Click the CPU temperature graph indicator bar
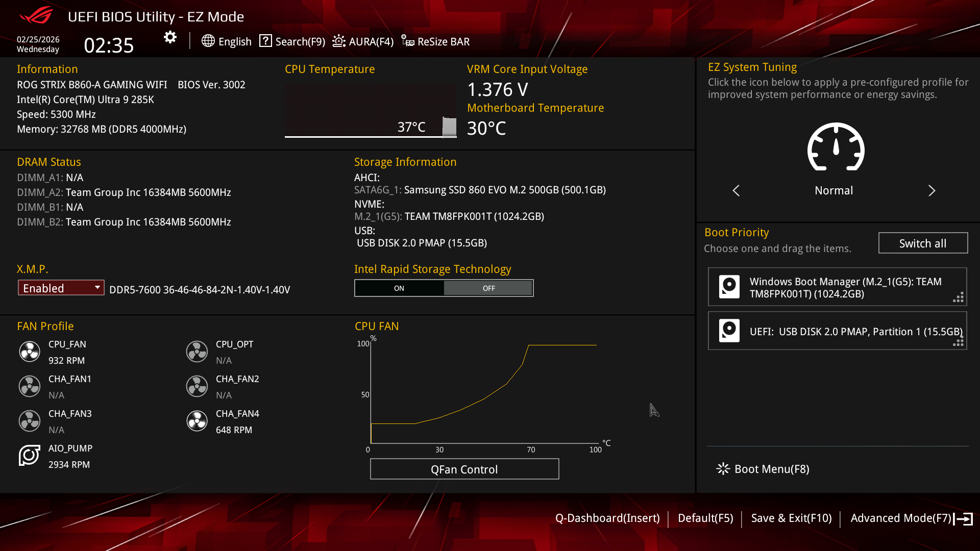The image size is (980, 551). (x=449, y=127)
